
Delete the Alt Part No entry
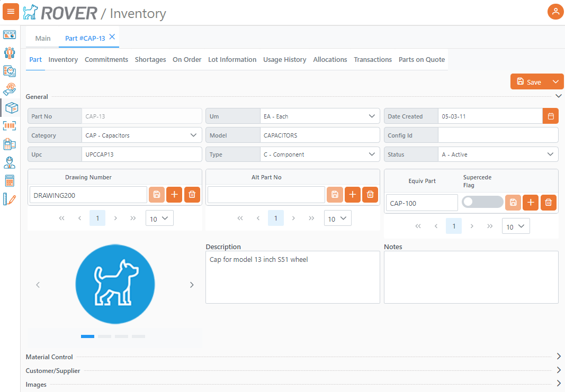point(370,195)
